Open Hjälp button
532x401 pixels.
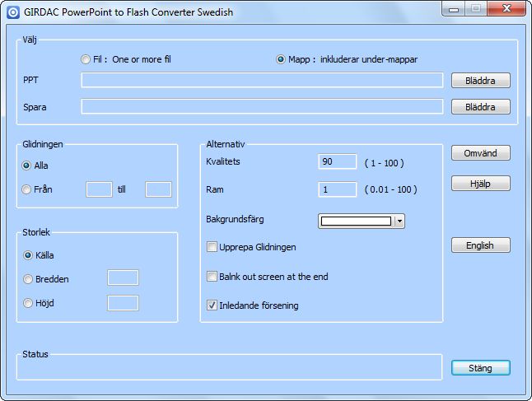click(x=480, y=184)
